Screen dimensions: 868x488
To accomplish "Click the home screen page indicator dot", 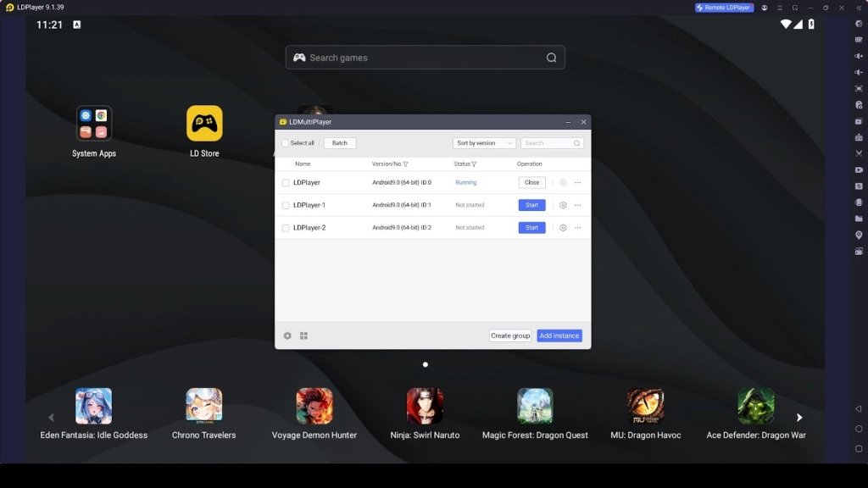I will (x=426, y=364).
